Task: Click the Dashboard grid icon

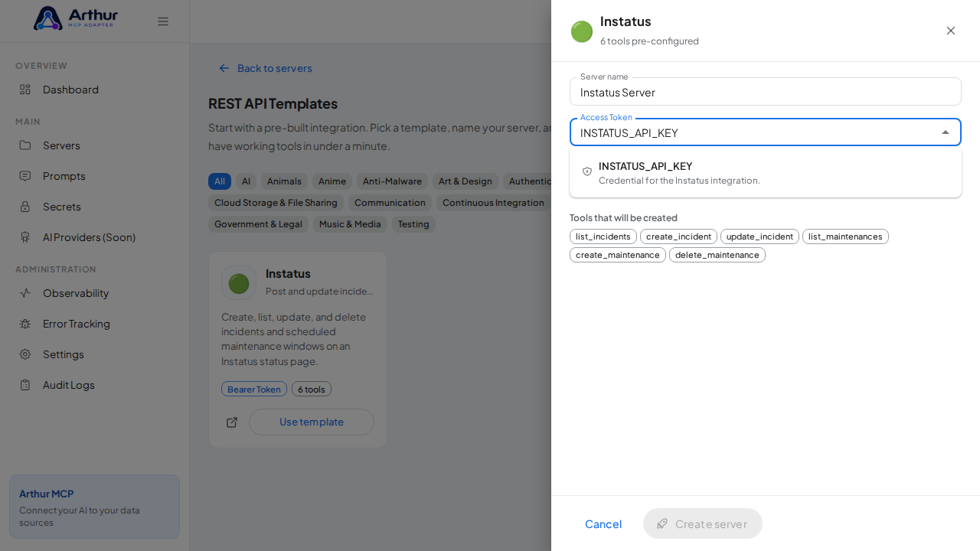Action: coord(25,90)
